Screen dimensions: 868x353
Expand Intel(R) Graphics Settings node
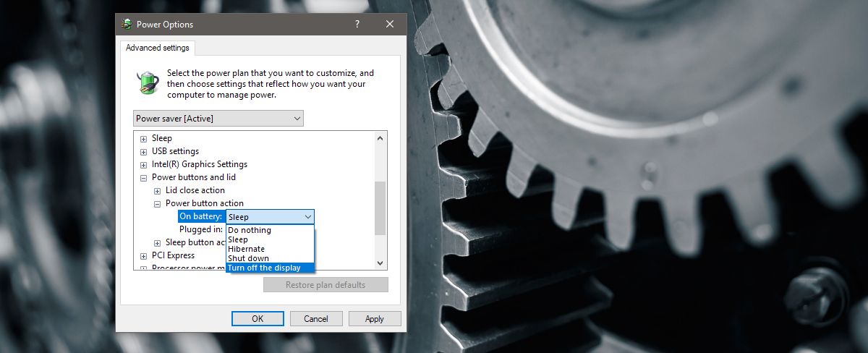(143, 164)
